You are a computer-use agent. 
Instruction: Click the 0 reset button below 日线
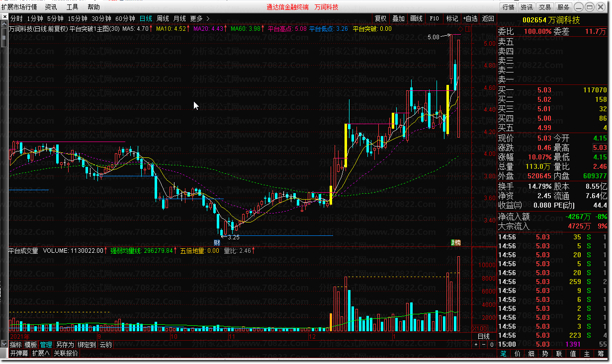492,345
